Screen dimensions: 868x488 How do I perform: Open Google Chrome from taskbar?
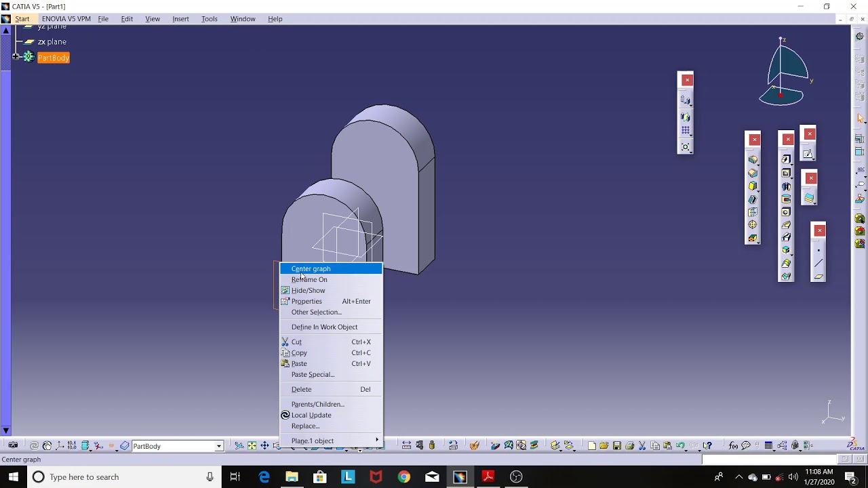tap(403, 476)
